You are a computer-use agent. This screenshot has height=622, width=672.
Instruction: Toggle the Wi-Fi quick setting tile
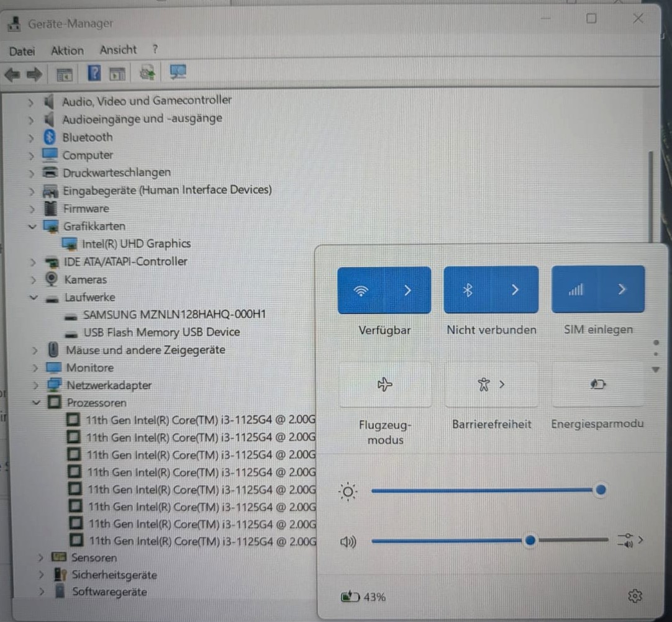[x=361, y=291]
